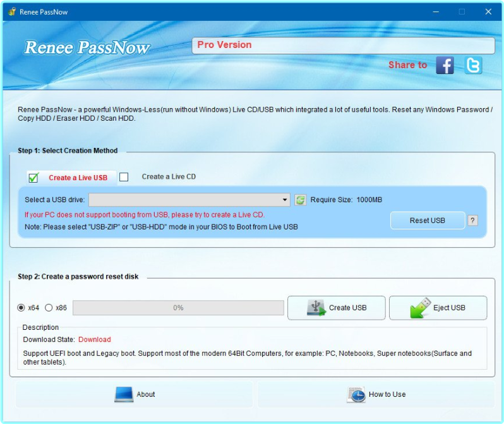This screenshot has width=504, height=424.
Task: Select the x64 architecture radio button
Action: [21, 308]
